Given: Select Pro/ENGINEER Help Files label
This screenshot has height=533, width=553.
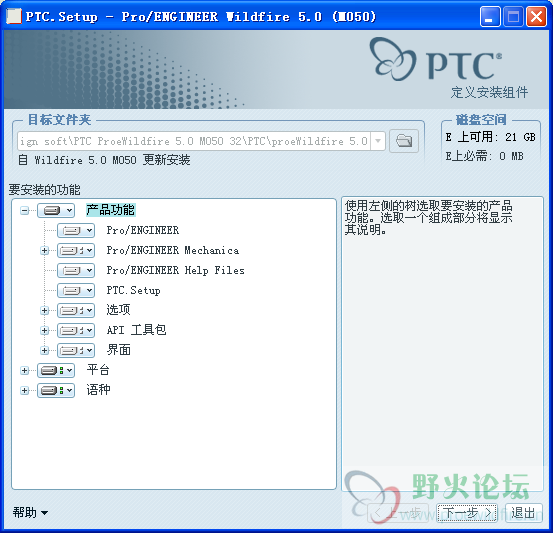Looking at the screenshot, I should [x=175, y=271].
